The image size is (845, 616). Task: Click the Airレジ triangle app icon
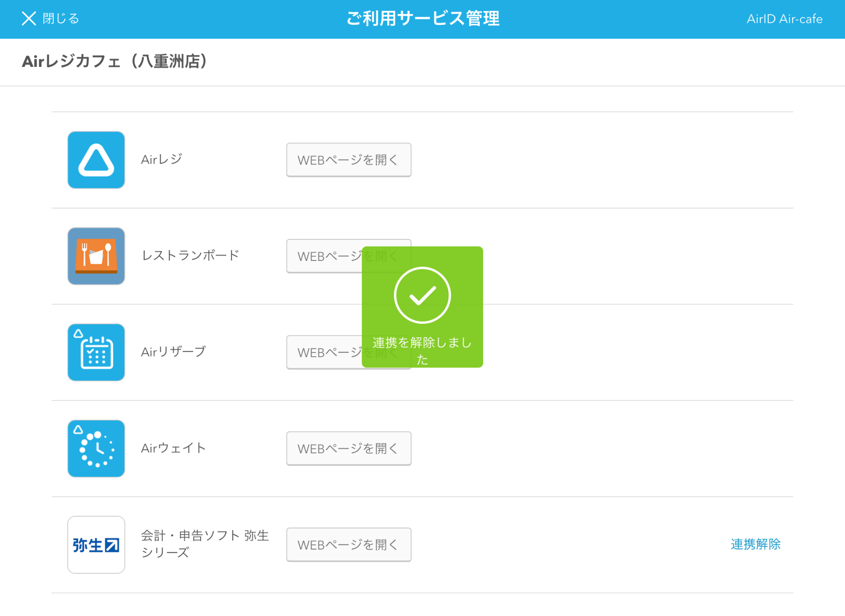96,160
